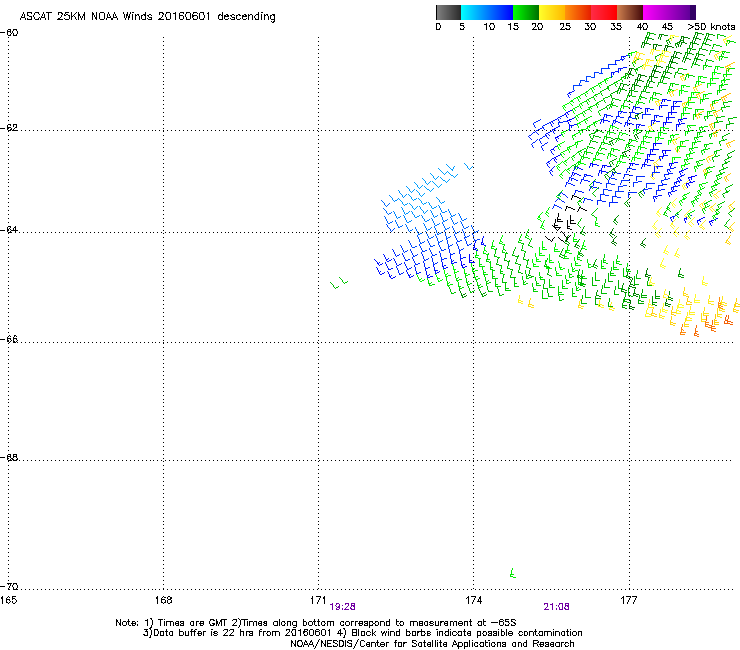Click the orange wind barbs cluster near -66
Viewport: 740px width, 650px height.
point(708,316)
